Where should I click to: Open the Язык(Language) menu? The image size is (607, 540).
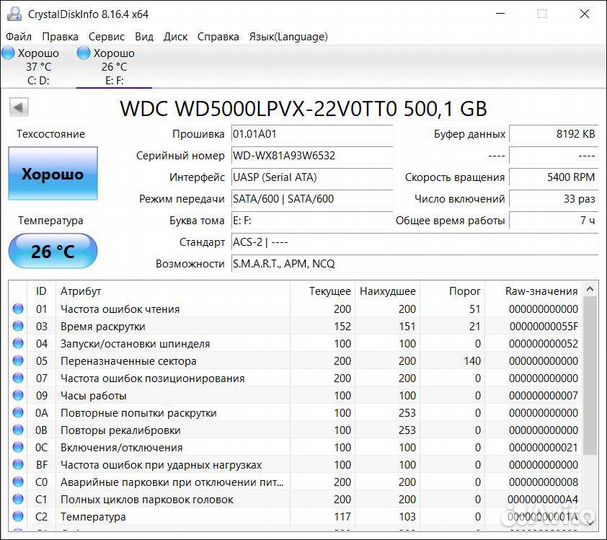[x=288, y=37]
